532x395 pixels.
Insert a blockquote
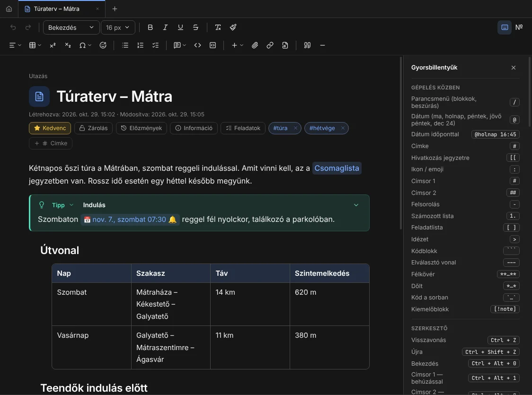tap(307, 45)
